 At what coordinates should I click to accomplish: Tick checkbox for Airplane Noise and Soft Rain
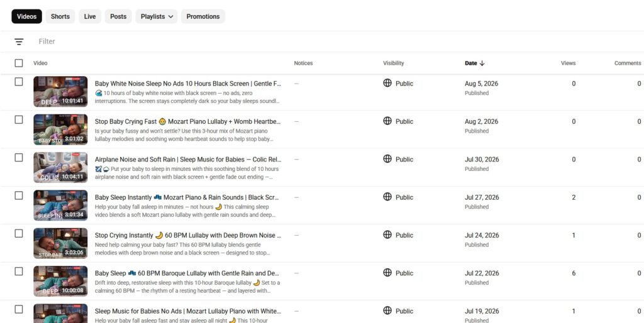[x=19, y=158]
